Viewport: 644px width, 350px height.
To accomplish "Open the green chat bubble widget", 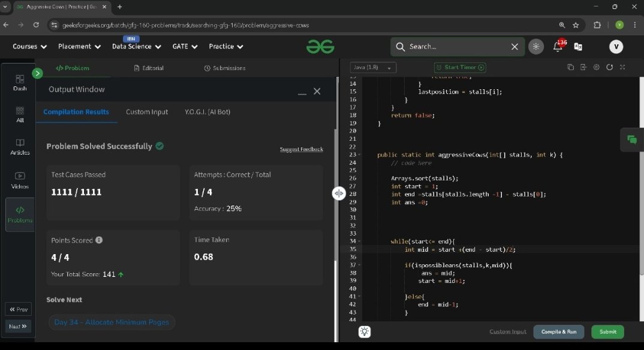I will coord(631,140).
